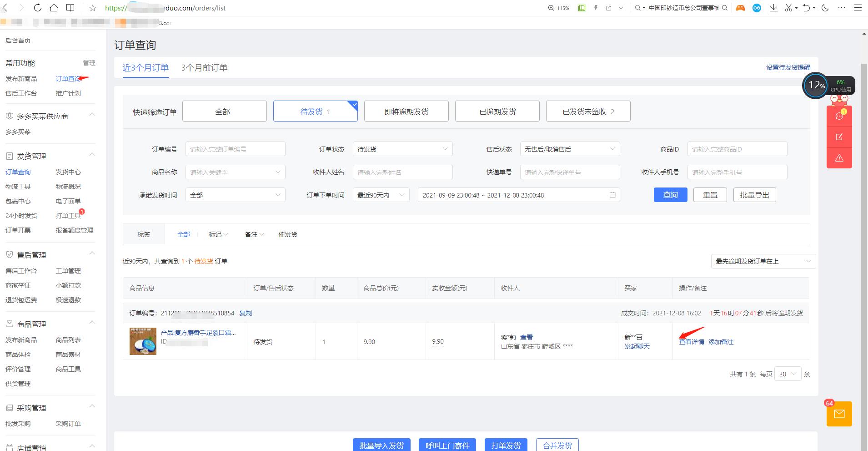This screenshot has height=451, width=868.
Task: Click the 查询 search button
Action: 670,195
